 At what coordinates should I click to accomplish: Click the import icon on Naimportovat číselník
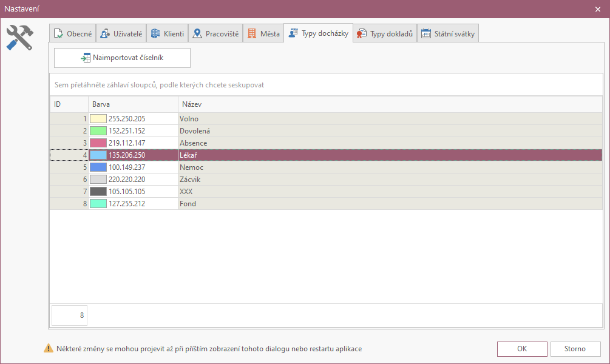[86, 58]
